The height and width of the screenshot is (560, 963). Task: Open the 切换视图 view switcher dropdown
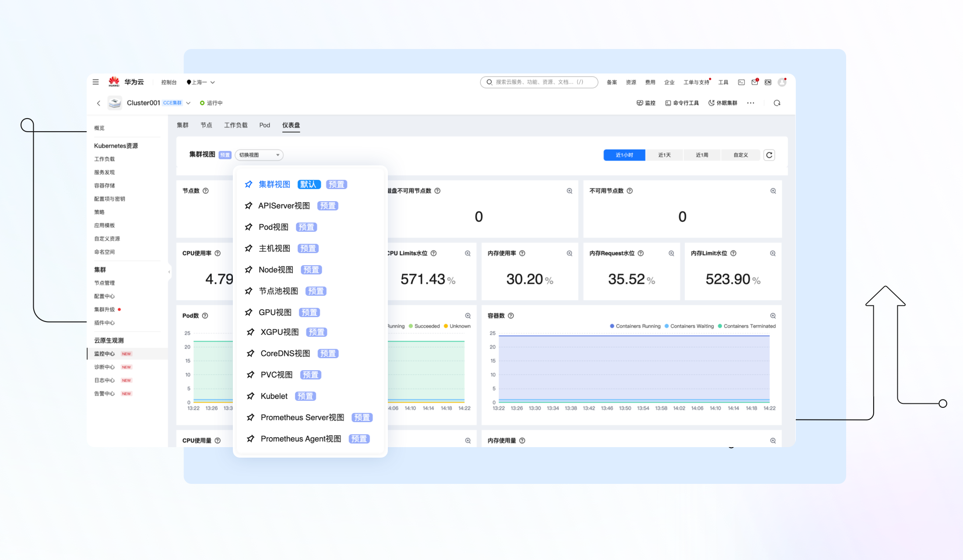click(259, 155)
